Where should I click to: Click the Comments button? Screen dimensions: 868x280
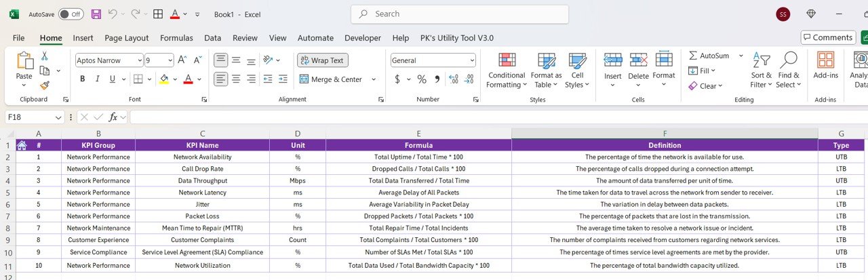[827, 37]
